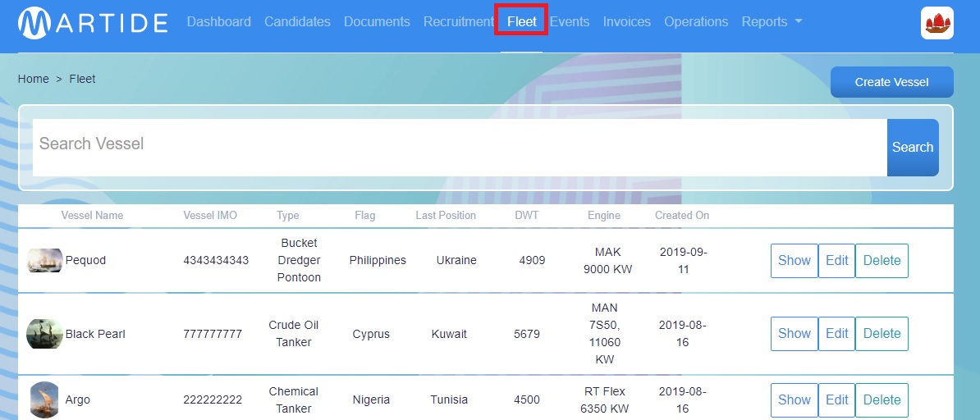Edit the Argo vessel
Image resolution: width=980 pixels, height=420 pixels.
[837, 400]
